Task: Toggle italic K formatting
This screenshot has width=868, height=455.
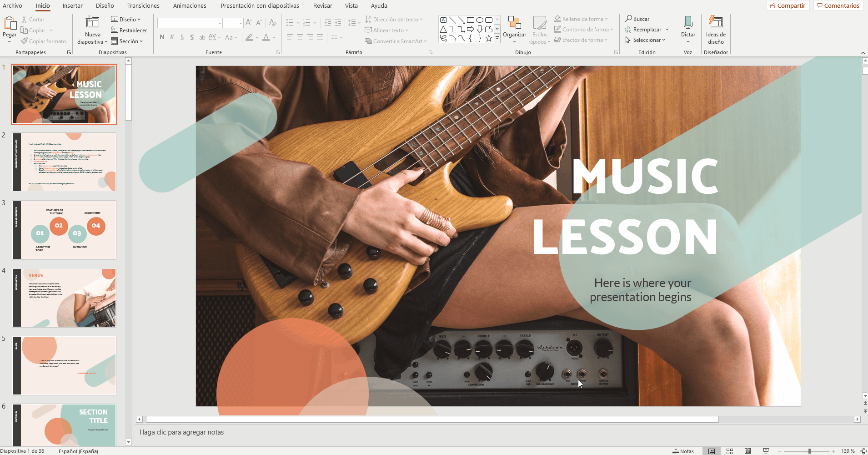Action: click(x=172, y=37)
